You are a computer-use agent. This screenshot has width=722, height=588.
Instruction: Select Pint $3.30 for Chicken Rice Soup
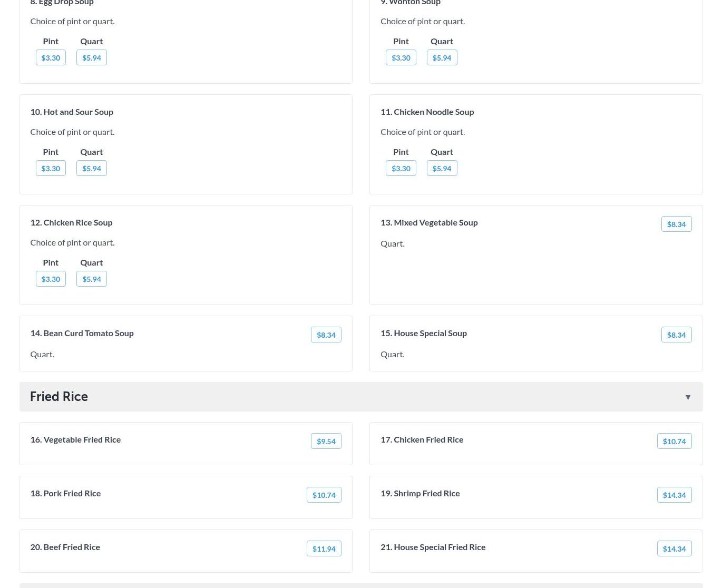pos(51,279)
